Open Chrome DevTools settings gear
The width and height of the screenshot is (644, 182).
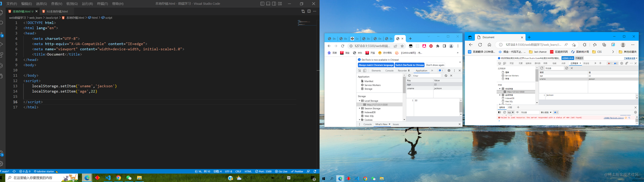pos(449,70)
